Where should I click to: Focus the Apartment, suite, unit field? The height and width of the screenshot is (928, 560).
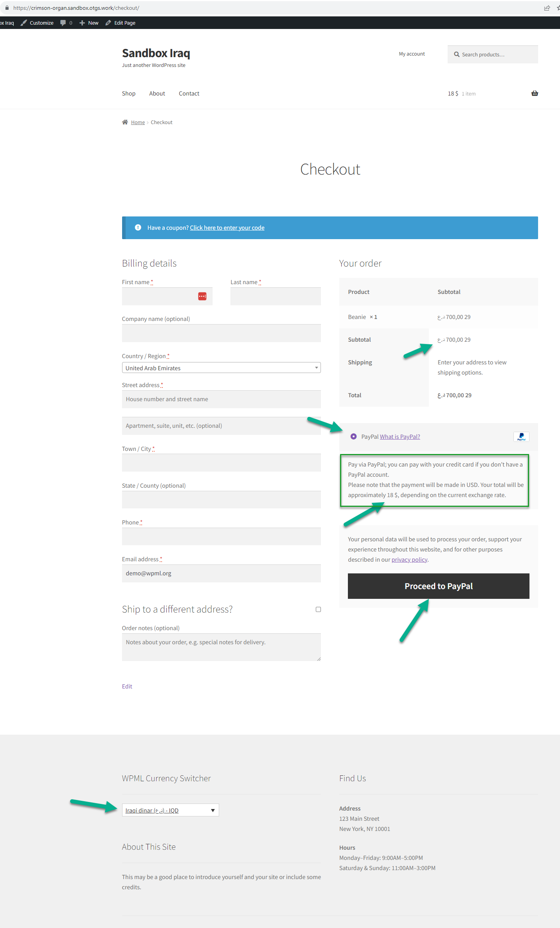pyautogui.click(x=221, y=426)
